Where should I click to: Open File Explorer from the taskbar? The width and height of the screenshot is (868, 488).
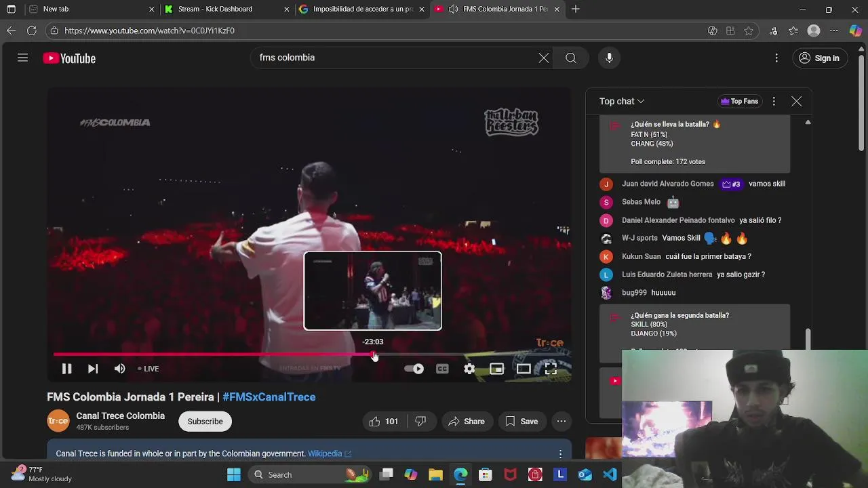[x=435, y=475]
